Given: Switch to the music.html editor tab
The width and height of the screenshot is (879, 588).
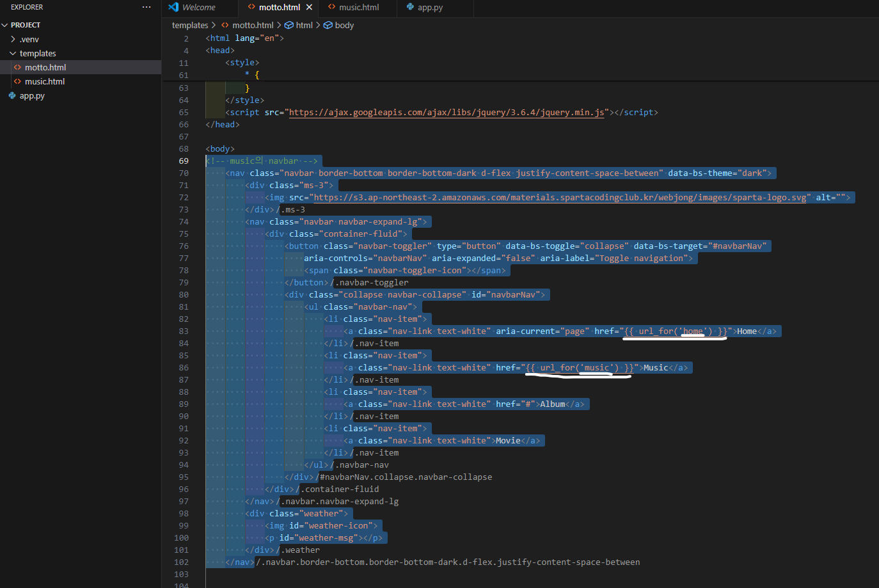Looking at the screenshot, I should coord(358,8).
